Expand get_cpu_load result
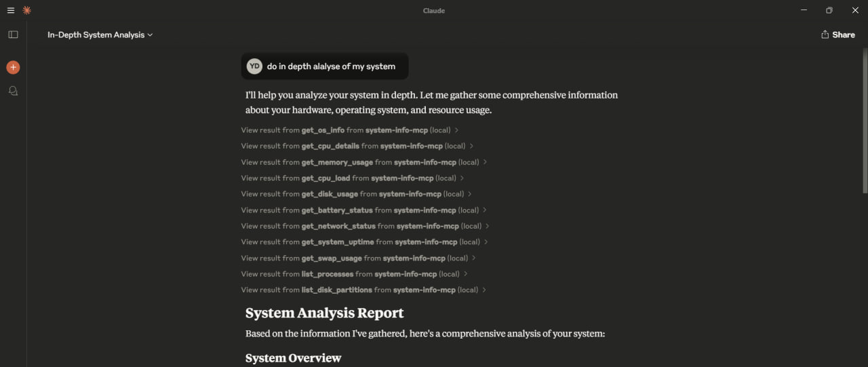Image resolution: width=868 pixels, height=367 pixels. 353,178
